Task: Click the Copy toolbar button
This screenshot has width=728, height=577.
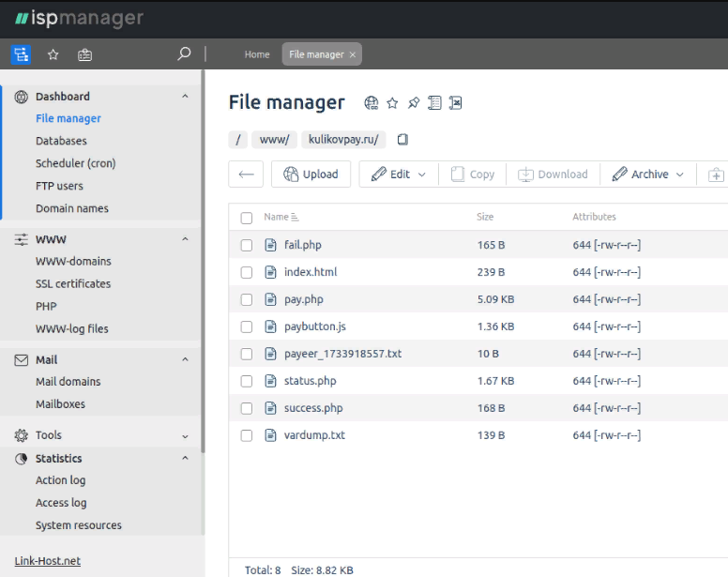Action: pos(473,175)
